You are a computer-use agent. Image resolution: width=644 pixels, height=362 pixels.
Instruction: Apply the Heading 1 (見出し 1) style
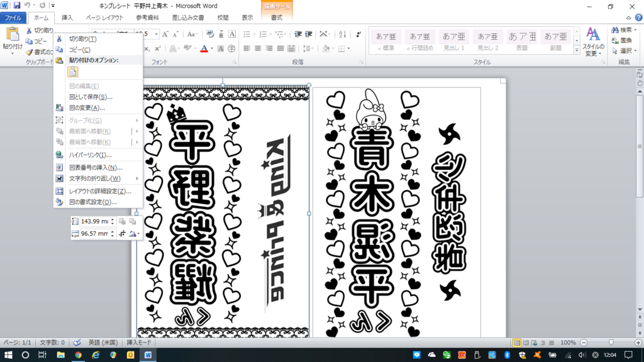[454, 38]
